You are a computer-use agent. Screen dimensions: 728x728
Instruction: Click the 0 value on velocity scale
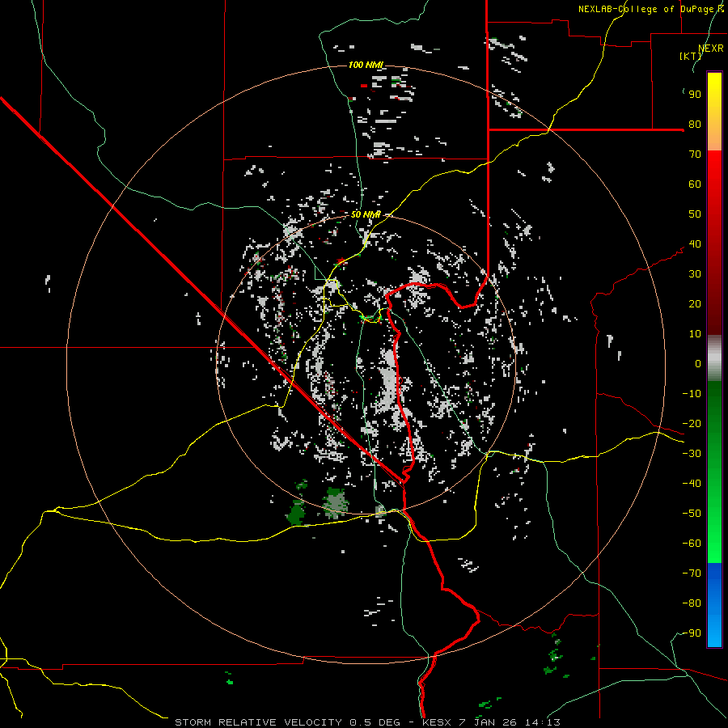[698, 363]
